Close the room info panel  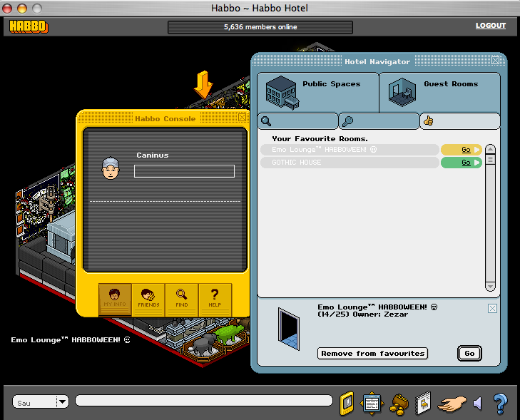click(x=492, y=309)
